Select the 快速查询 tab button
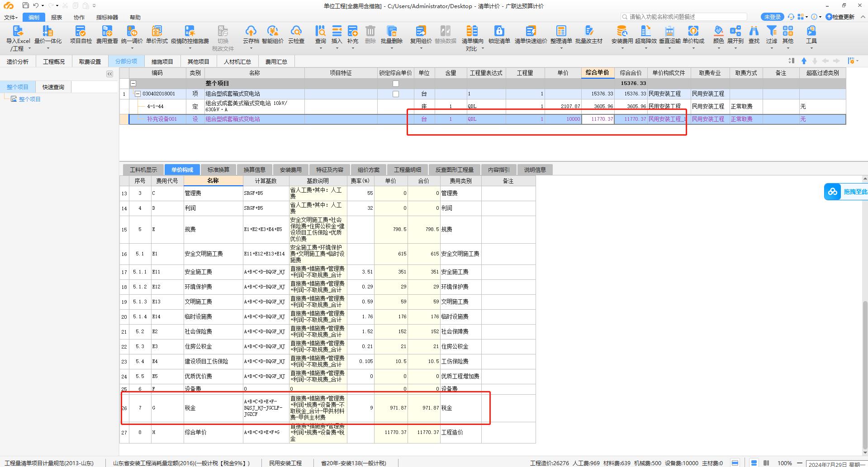Viewport: 868px width, 467px height. [x=53, y=87]
